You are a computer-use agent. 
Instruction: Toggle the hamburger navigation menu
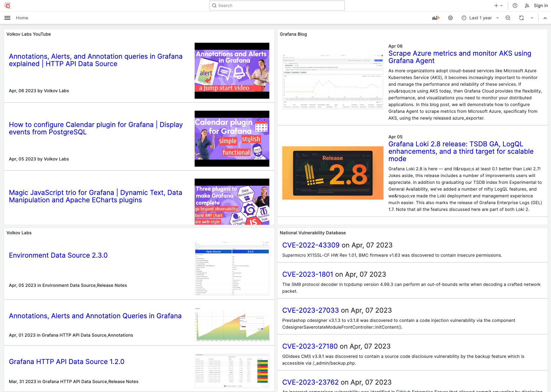pos(7,18)
